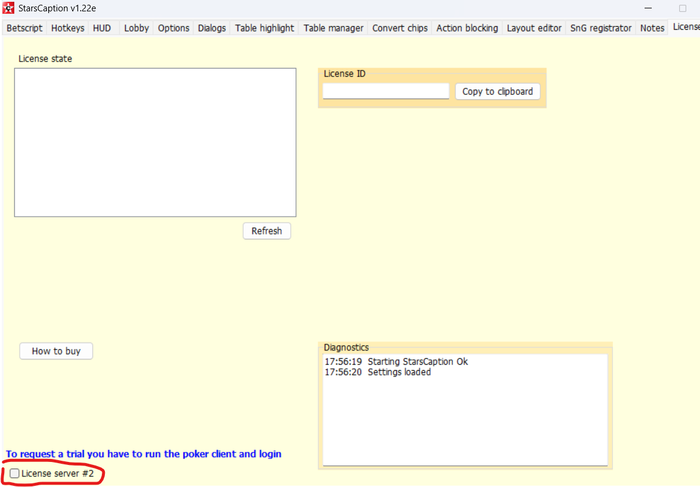Screen dimensions: 700x487
Task: Open the How to buy page
Action: pos(56,351)
